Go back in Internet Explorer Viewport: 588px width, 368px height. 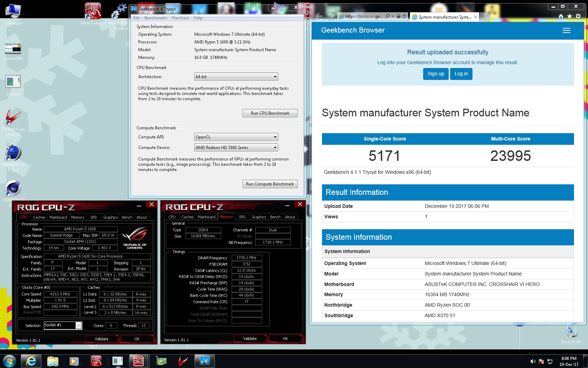pyautogui.click(x=318, y=16)
